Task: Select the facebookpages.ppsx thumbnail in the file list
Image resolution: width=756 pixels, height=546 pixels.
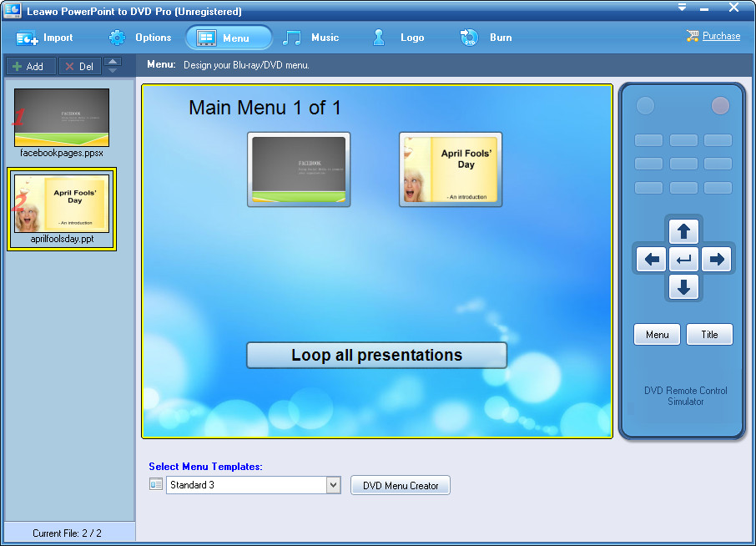Action: coord(62,118)
